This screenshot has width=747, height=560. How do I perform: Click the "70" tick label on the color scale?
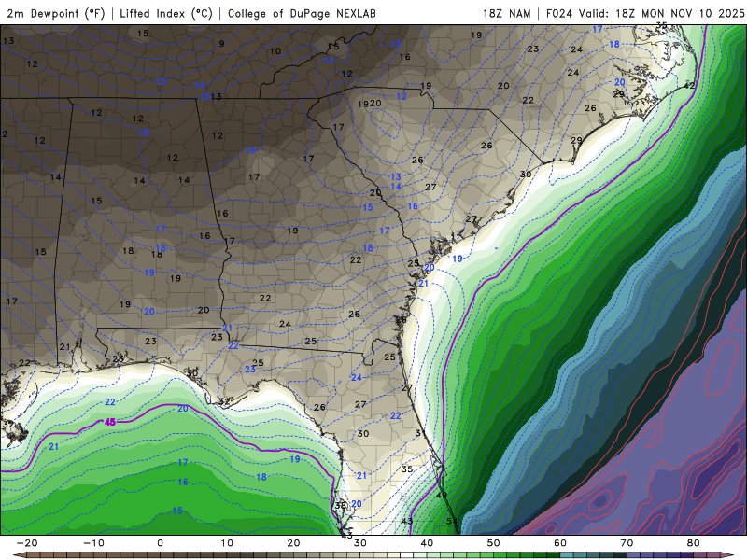[627, 543]
